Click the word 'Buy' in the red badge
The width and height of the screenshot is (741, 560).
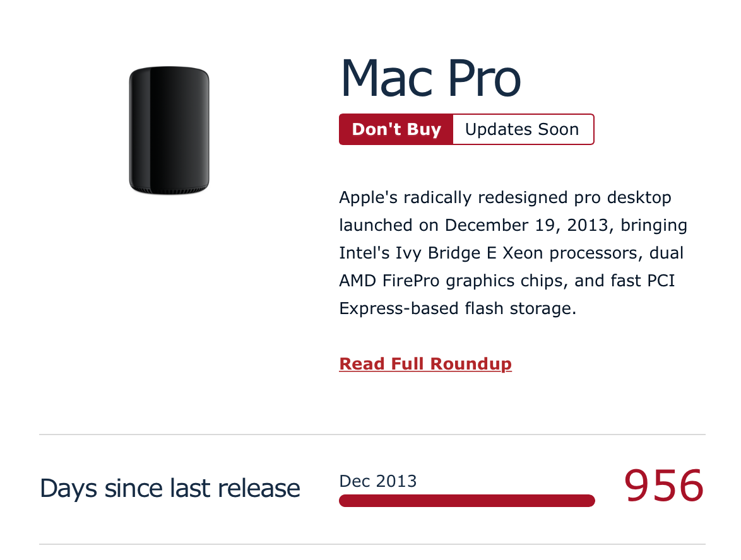pos(424,130)
